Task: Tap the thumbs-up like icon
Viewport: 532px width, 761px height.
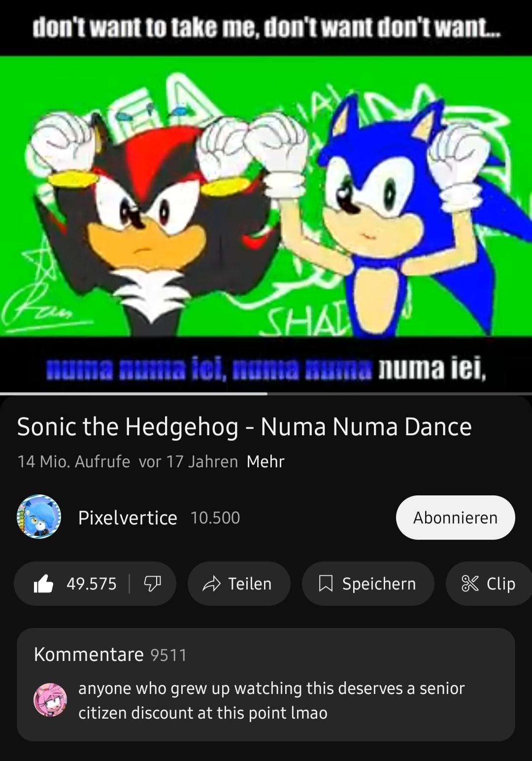Action: point(43,584)
